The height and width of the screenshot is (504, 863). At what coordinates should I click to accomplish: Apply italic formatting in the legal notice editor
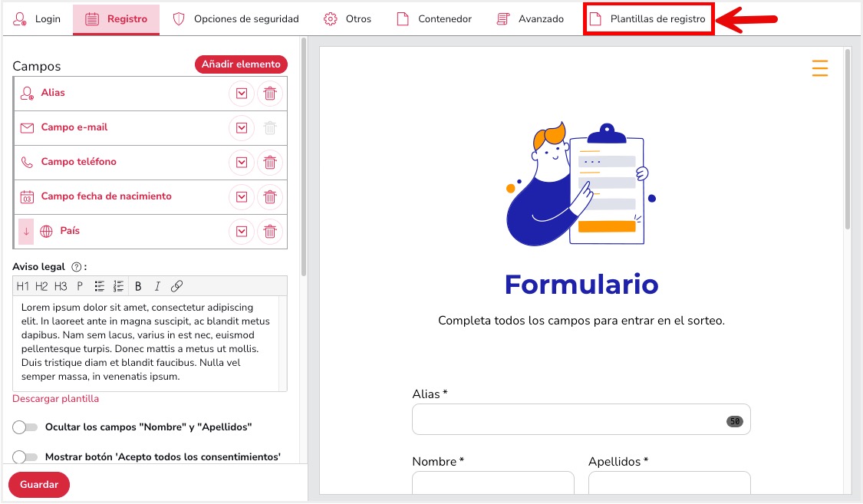coord(156,285)
